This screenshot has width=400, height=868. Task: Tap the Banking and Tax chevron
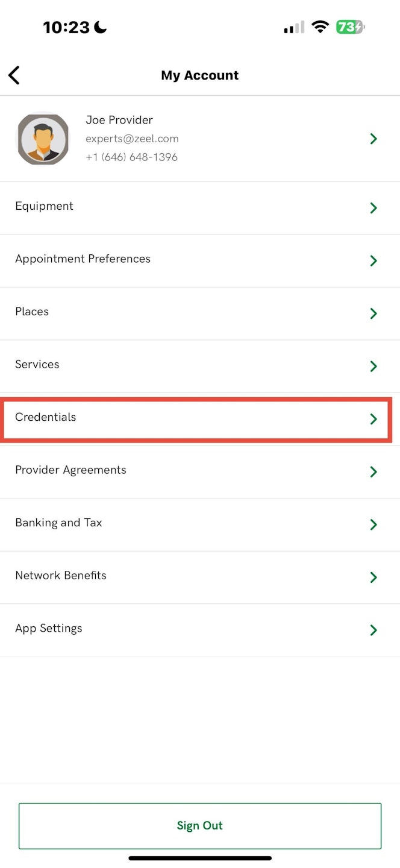click(x=373, y=524)
